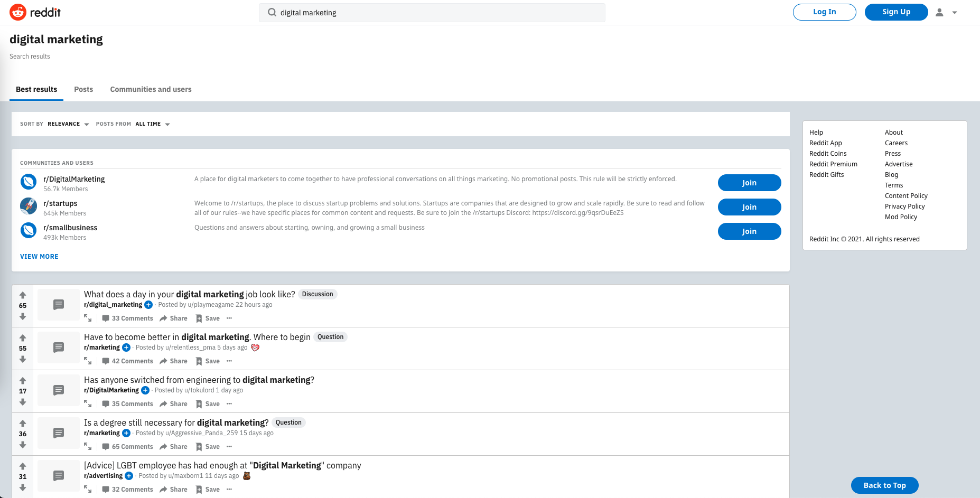Screen dimensions: 980x498
Task: Join r/DigitalMarketing plus on engineering post
Action: click(x=145, y=390)
